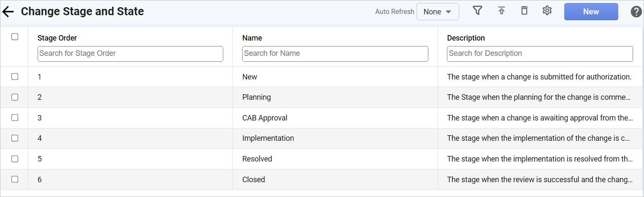Tick the checkbox for CAB Approval
The width and height of the screenshot is (644, 197).
tap(15, 118)
